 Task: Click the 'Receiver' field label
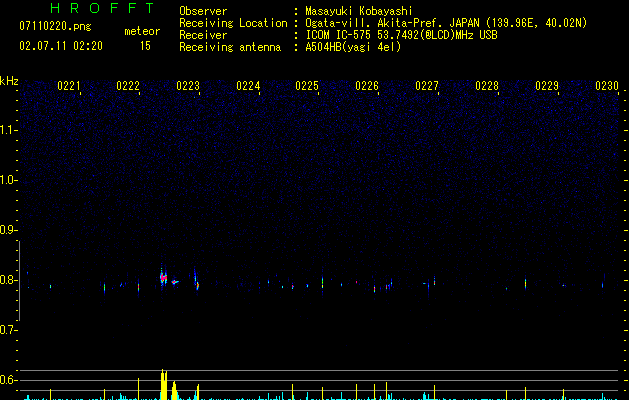[203, 35]
